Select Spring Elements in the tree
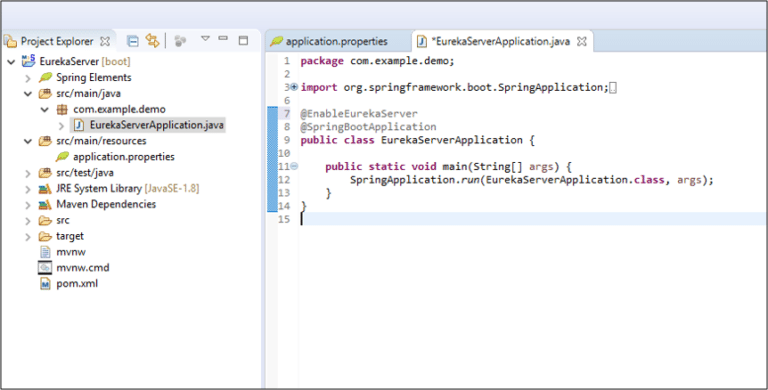Image resolution: width=768 pixels, height=390 pixels. coord(94,77)
